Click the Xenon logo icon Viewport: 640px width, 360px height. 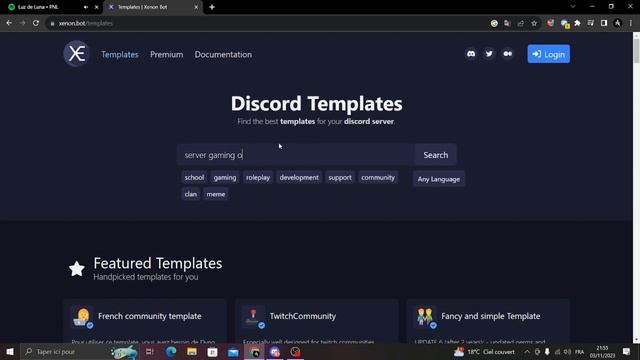coord(76,53)
